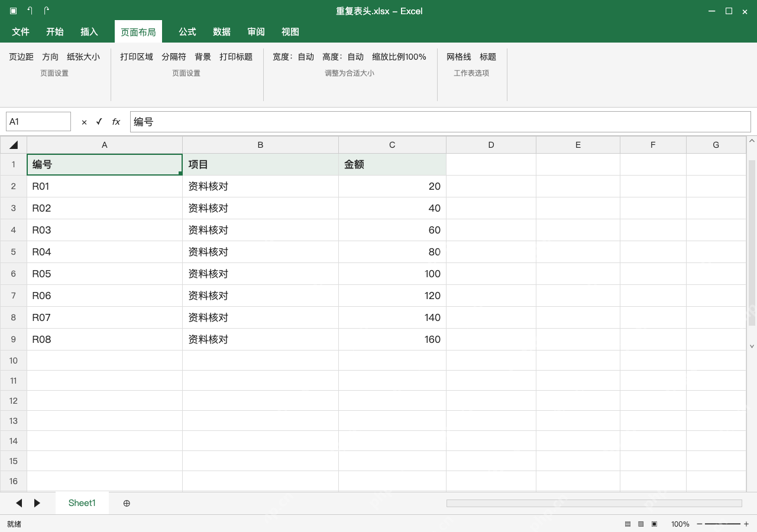The width and height of the screenshot is (757, 532).
Task: Open the 宽度: 自动 width dropdown
Action: pyautogui.click(x=293, y=57)
